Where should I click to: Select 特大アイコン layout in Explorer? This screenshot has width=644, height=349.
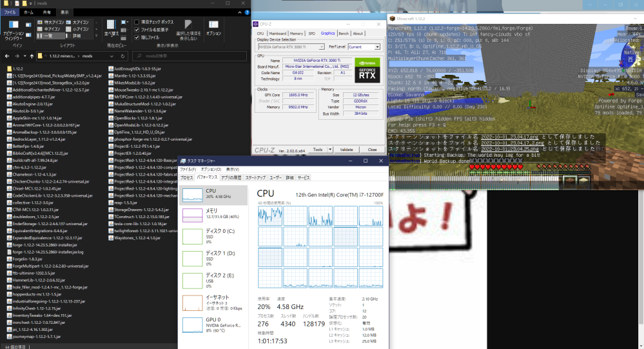[51, 22]
